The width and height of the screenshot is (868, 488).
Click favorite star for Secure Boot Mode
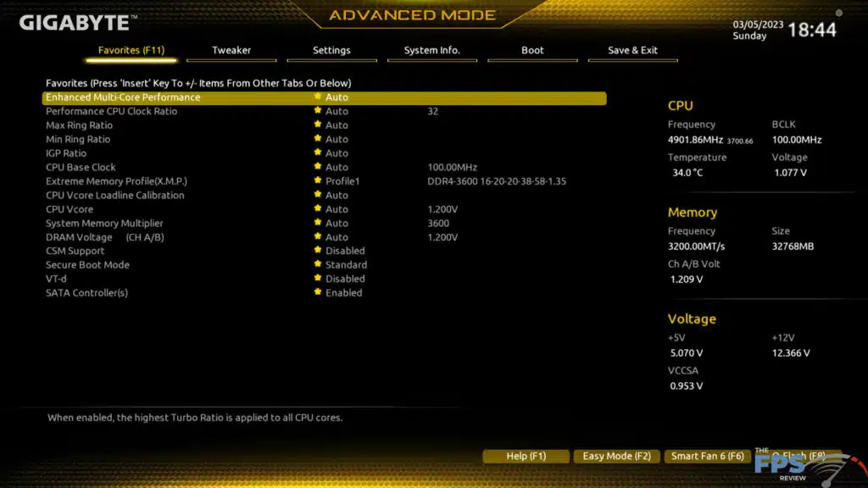pos(318,264)
